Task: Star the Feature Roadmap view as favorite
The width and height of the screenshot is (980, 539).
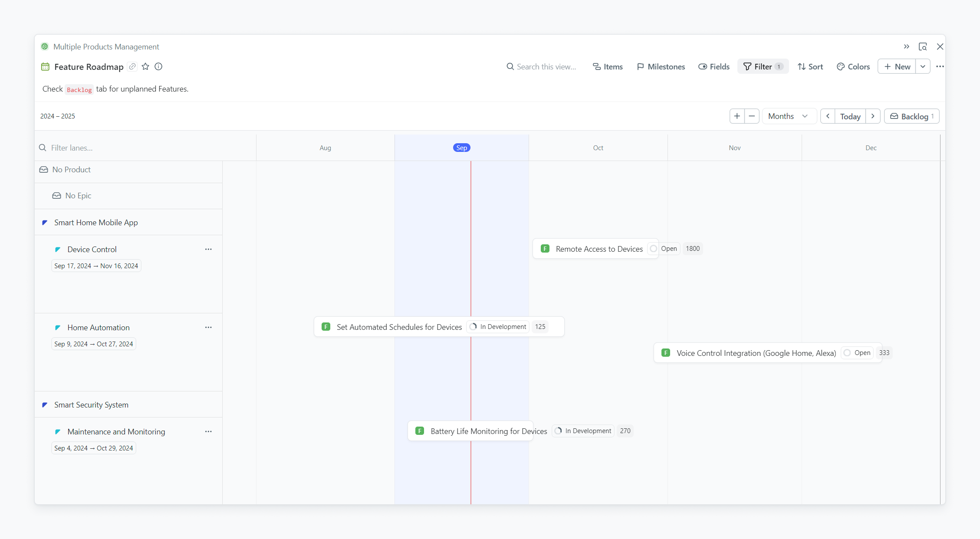Action: (x=145, y=66)
